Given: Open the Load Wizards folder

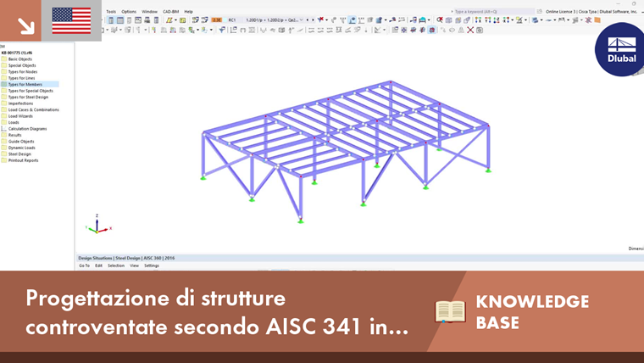Looking at the screenshot, I should point(20,116).
